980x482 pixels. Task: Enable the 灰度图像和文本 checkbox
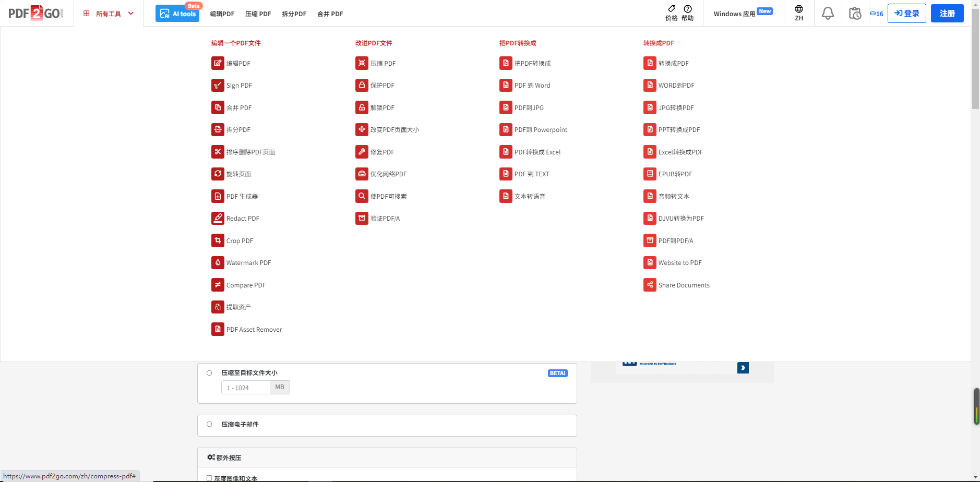point(209,478)
